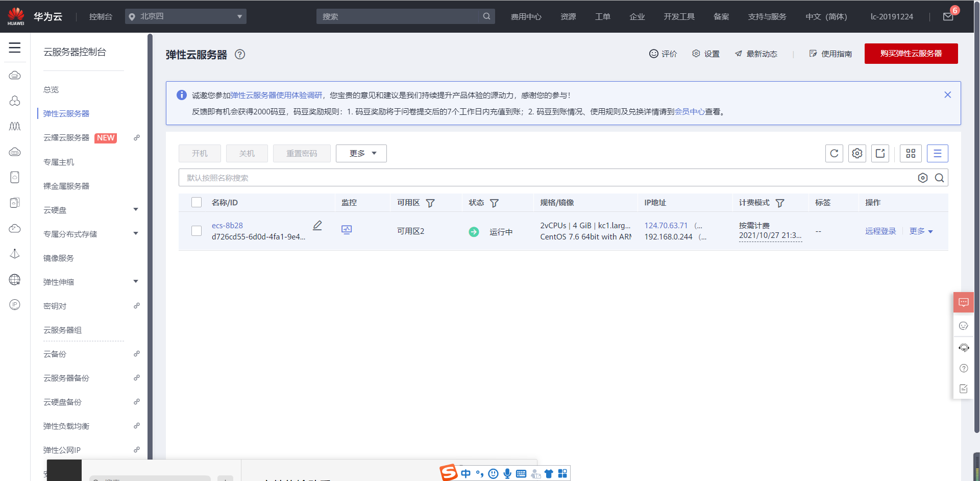Click the smiley feedback icon on right rail
This screenshot has width=980, height=481.
[x=963, y=326]
